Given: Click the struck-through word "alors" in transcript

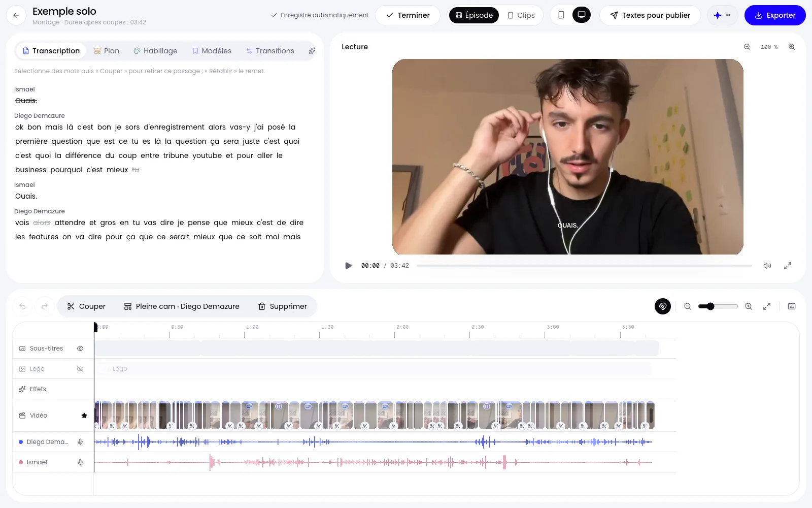Looking at the screenshot, I should click(x=42, y=223).
